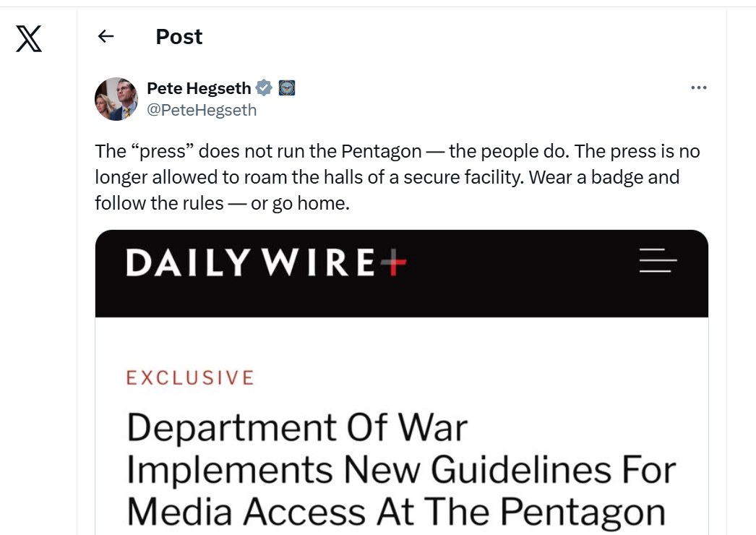
Task: Click the 'Media Access At The Pentagon' line
Action: coord(396,512)
